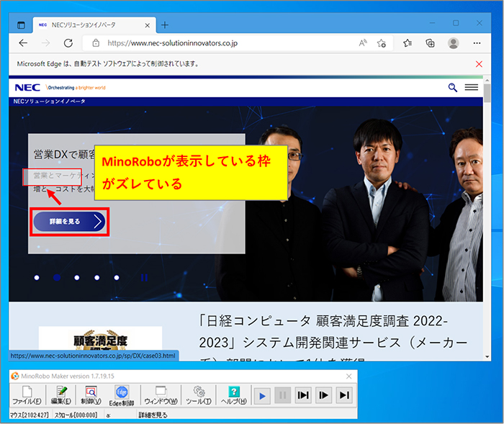
Task: Open the ヘルプ(H) help icon
Action: tap(233, 394)
